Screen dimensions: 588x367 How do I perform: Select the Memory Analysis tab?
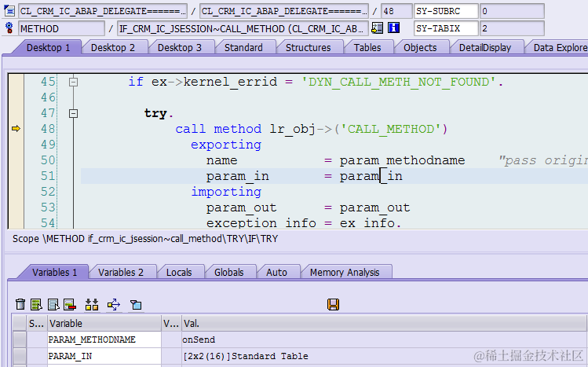(x=345, y=273)
